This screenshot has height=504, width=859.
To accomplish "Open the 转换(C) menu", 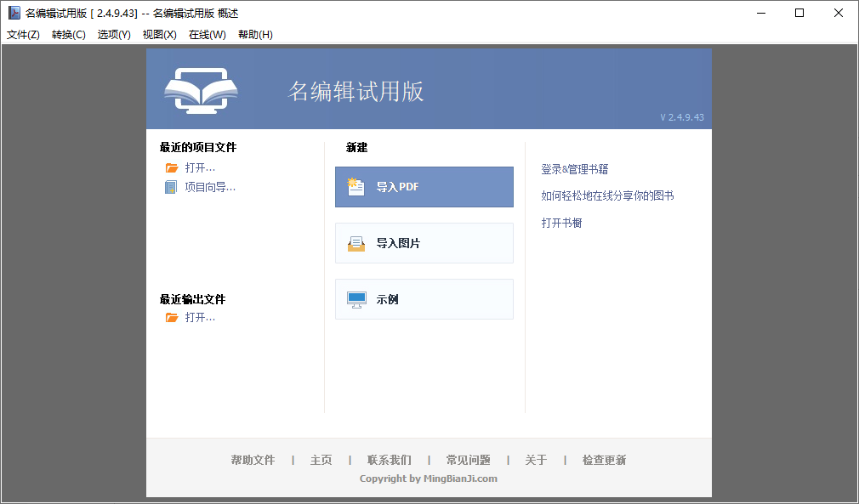I will click(x=67, y=34).
